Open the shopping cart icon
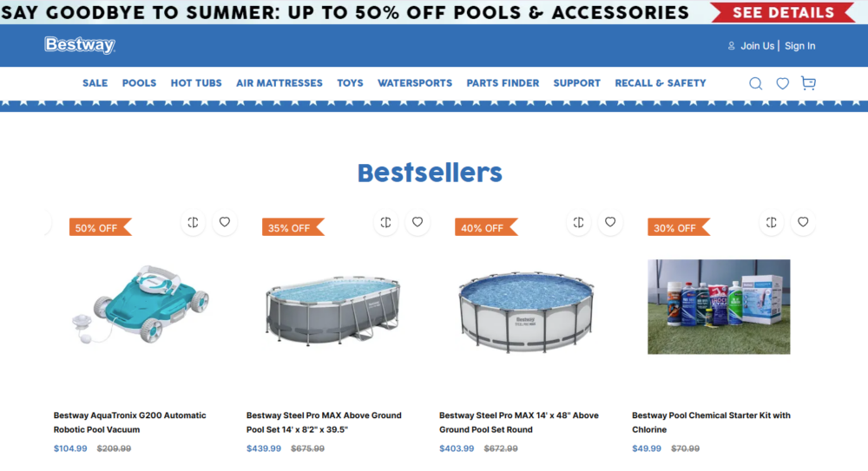Viewport: 868px width, 471px height. click(808, 83)
